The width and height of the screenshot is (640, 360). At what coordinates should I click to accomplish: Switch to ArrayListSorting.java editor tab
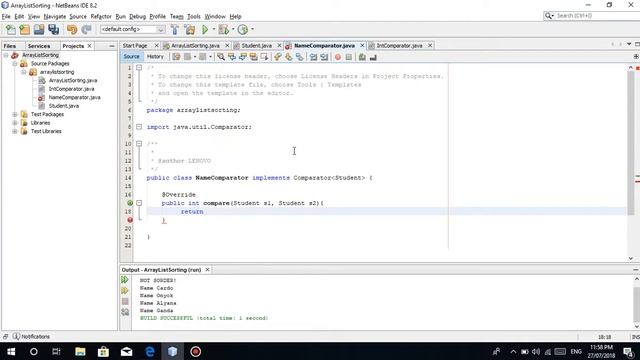(x=195, y=46)
